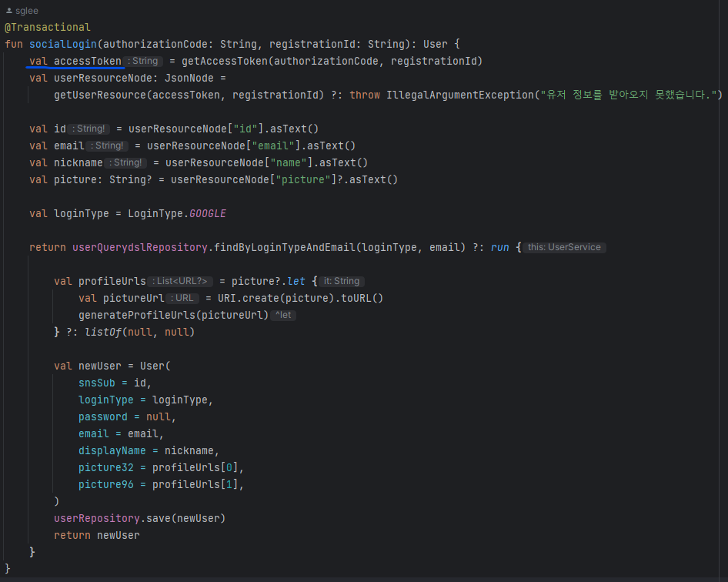Click the return newUser statement
The width and height of the screenshot is (728, 582).
point(96,535)
